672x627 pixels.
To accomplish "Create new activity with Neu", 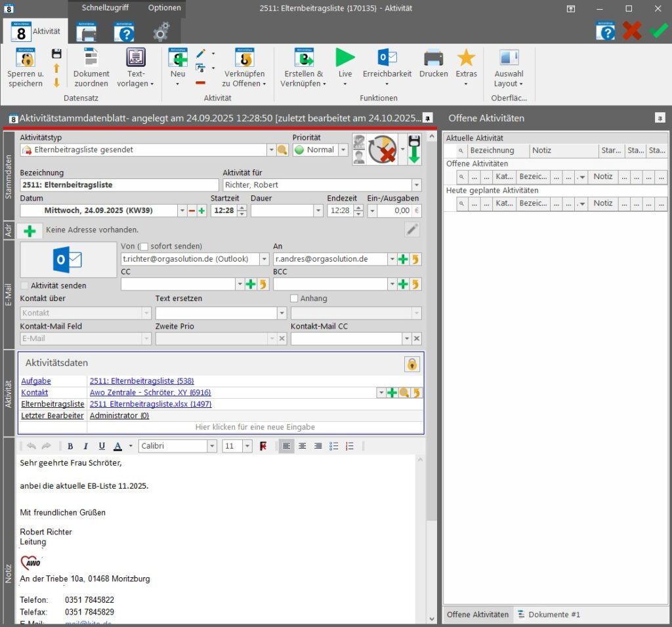I will point(178,68).
